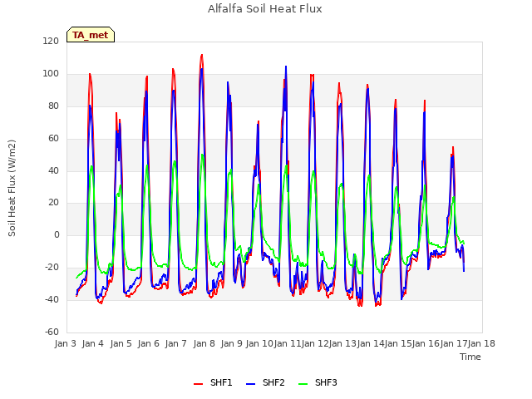The height and width of the screenshot is (399, 532).
Task: Click the 80 y-axis tick label
Action: [x=53, y=106]
